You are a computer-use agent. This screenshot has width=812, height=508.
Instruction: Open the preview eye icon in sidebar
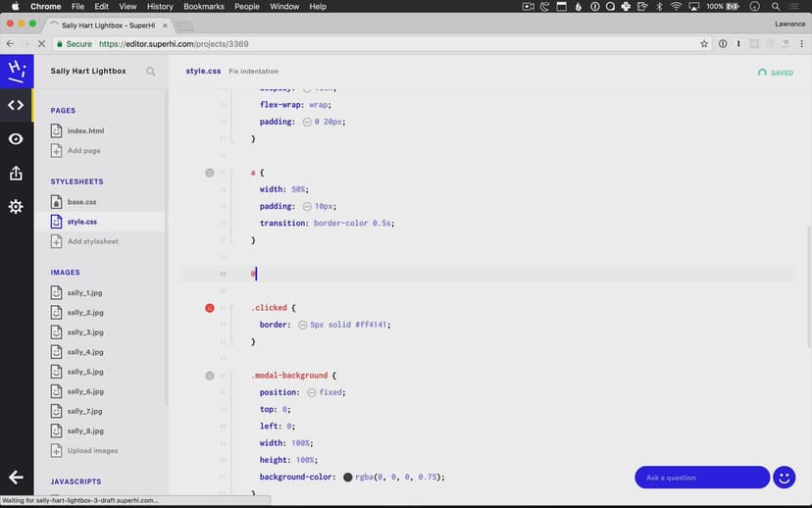16,139
